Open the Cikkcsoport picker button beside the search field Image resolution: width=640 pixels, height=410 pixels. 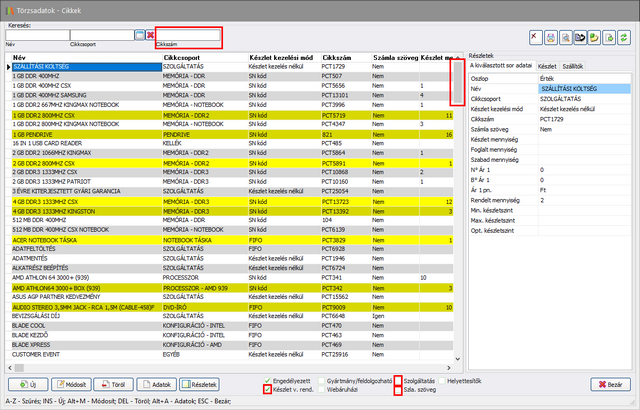pyautogui.click(x=138, y=35)
